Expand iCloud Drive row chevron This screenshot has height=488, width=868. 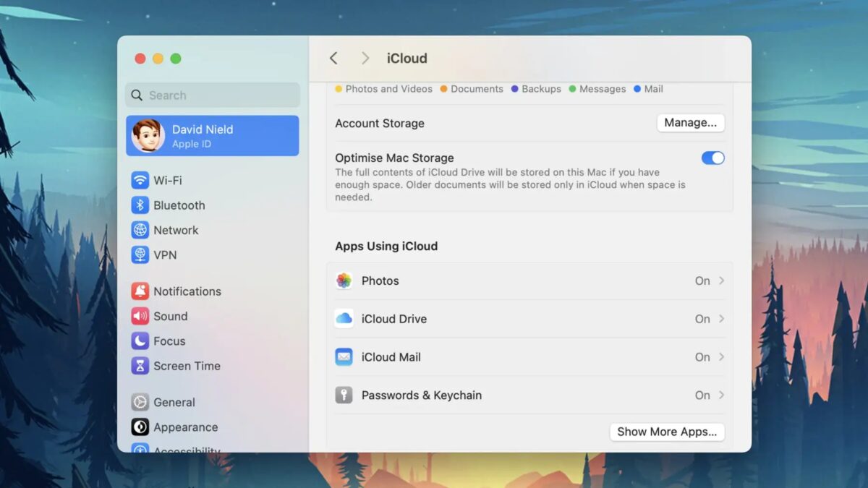click(x=721, y=319)
